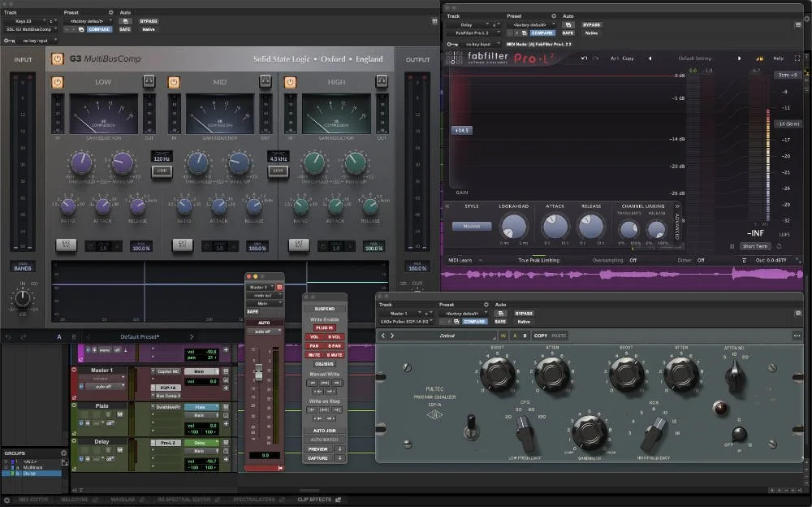Open the CLIP EFFECTS tab
812x507 pixels.
[314, 500]
